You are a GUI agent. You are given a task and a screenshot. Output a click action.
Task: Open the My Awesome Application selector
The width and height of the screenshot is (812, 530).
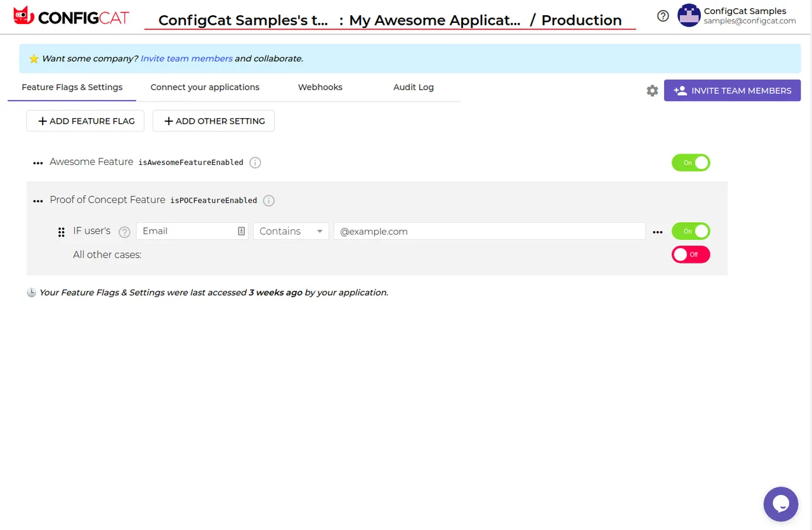click(x=435, y=20)
